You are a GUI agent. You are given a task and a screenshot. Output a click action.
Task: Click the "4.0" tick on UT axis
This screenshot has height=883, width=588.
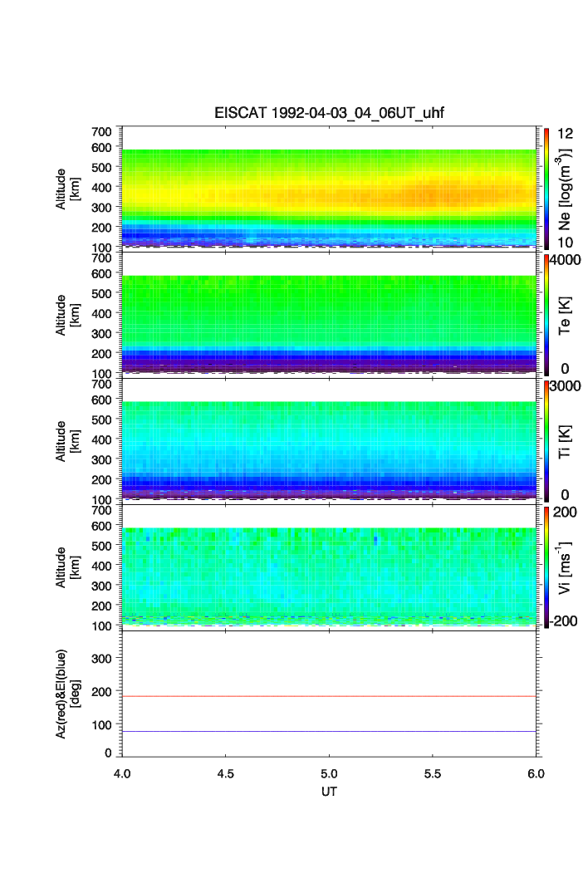coord(122,773)
